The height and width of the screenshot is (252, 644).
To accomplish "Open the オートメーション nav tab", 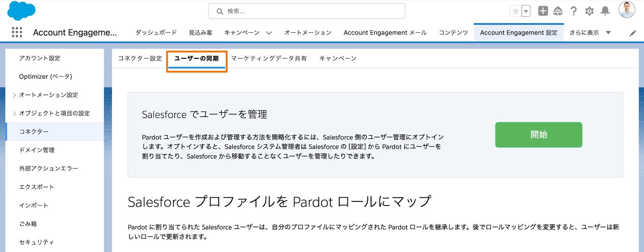I will (308, 33).
